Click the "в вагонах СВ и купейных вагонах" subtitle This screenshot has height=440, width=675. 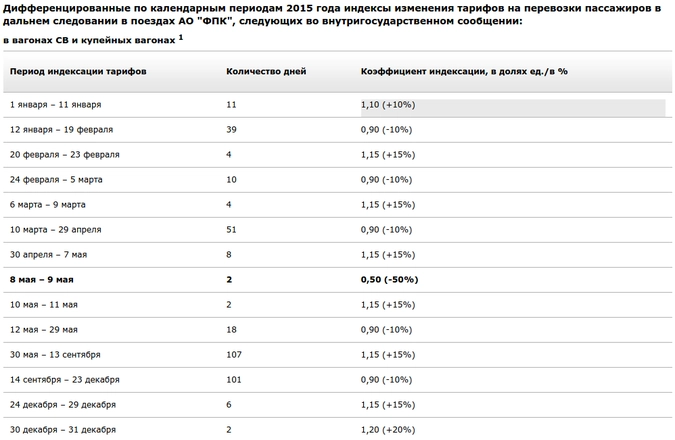coord(88,40)
